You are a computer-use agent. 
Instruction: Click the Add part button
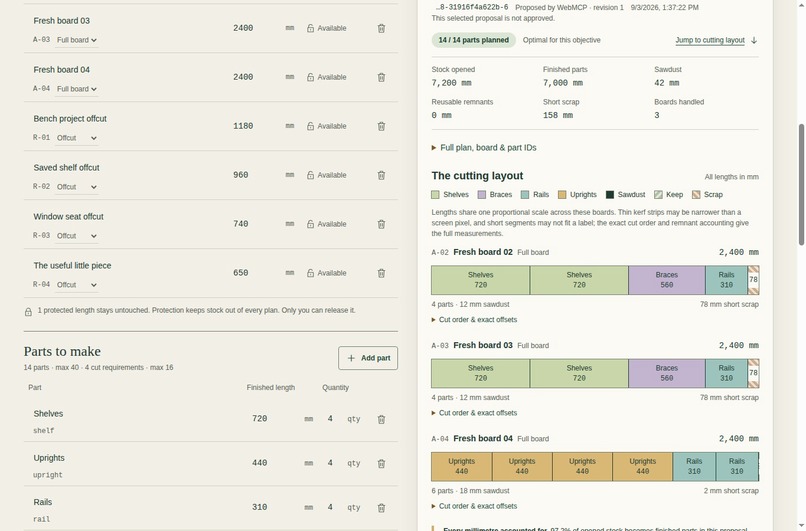coord(368,358)
